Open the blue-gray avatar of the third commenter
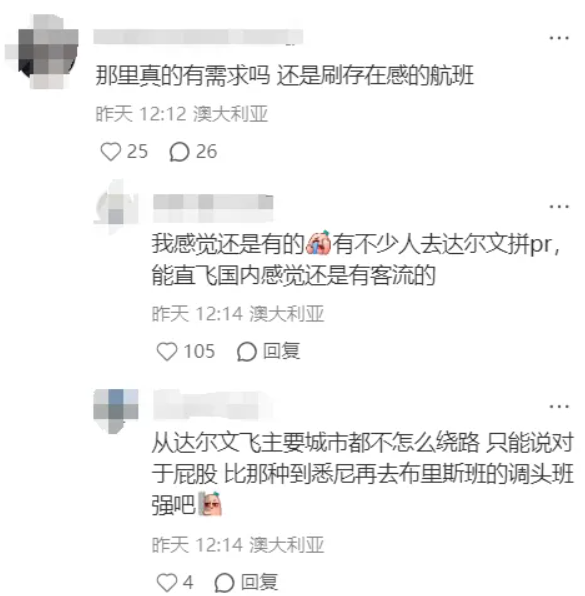Viewport: 585px width, 596px height. pyautogui.click(x=116, y=411)
